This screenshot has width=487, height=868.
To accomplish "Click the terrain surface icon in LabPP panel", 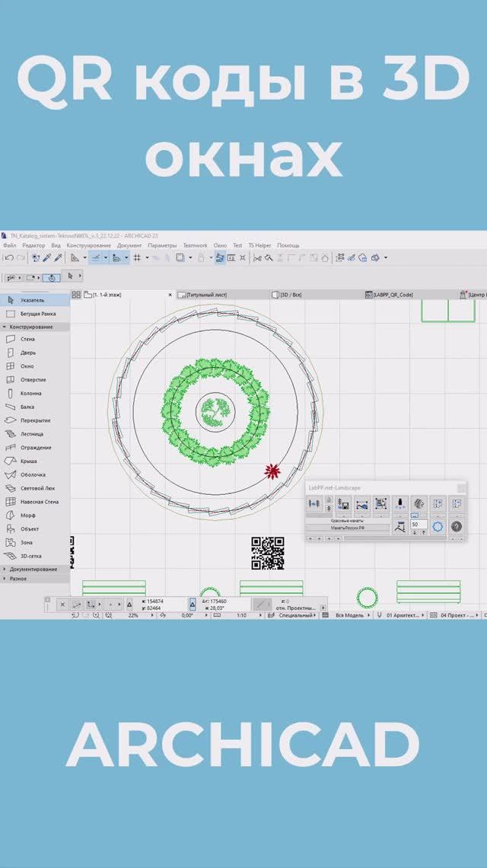I will [362, 504].
